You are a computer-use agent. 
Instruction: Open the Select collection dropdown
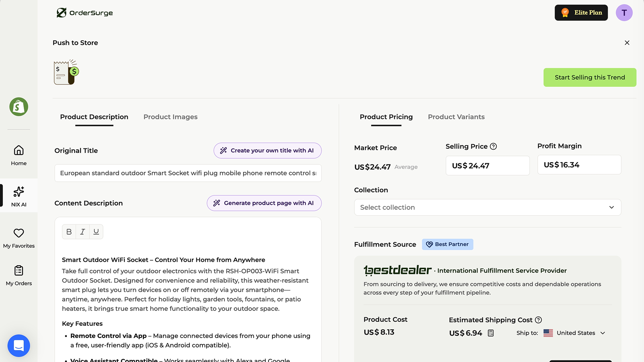point(487,208)
